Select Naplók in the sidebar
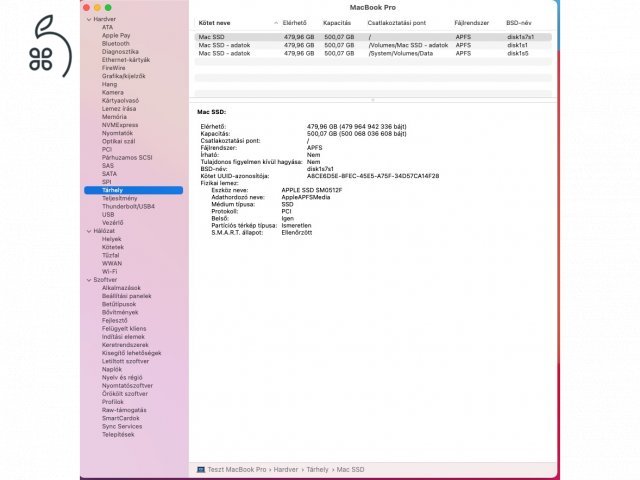Screen dimensions: 640x480 (x=112, y=369)
